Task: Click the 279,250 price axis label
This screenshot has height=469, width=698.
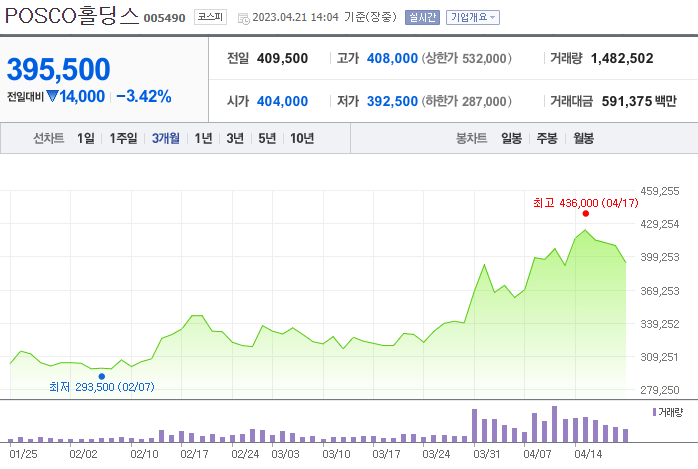Action: (x=660, y=390)
